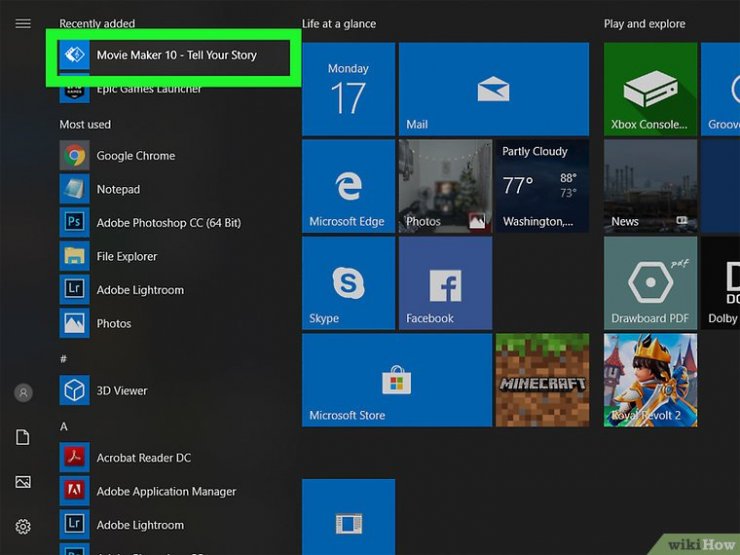Open Movie Maker 10 - Tell Your Story
The image size is (740, 555).
(177, 55)
